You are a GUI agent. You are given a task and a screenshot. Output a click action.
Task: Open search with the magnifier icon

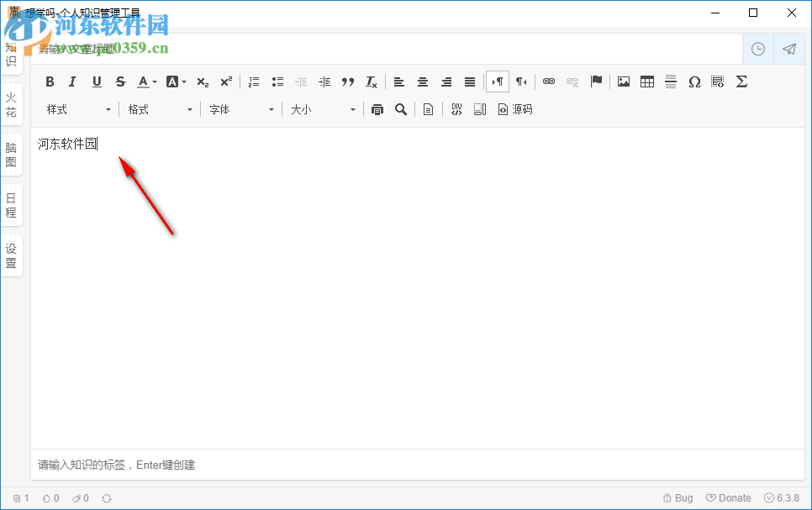(x=401, y=109)
